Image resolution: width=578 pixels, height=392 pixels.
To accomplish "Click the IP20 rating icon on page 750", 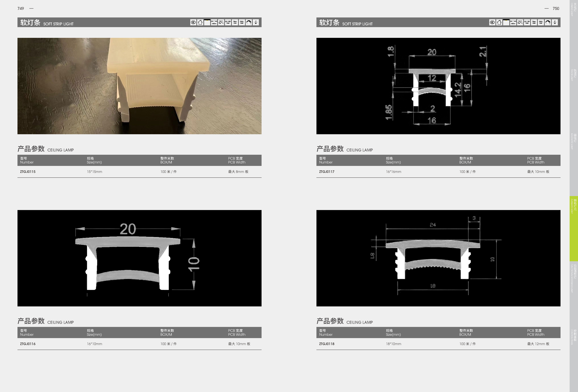I will click(555, 22).
